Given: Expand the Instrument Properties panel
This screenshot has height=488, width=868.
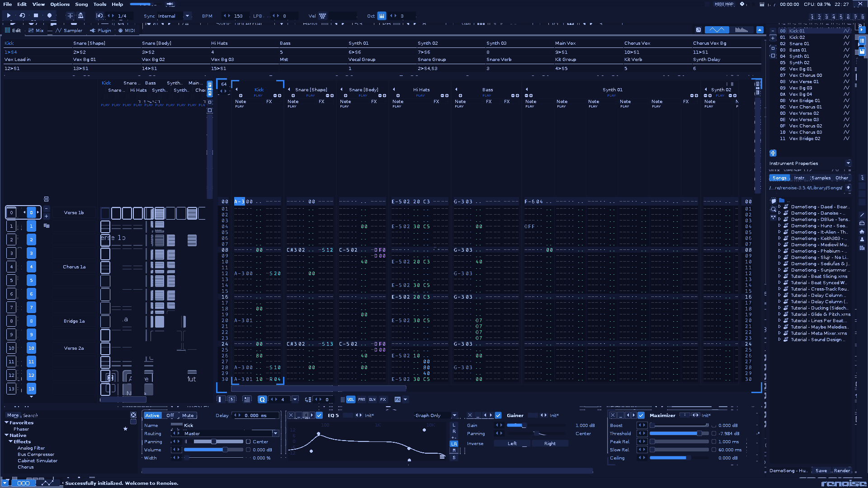Looking at the screenshot, I should (849, 163).
